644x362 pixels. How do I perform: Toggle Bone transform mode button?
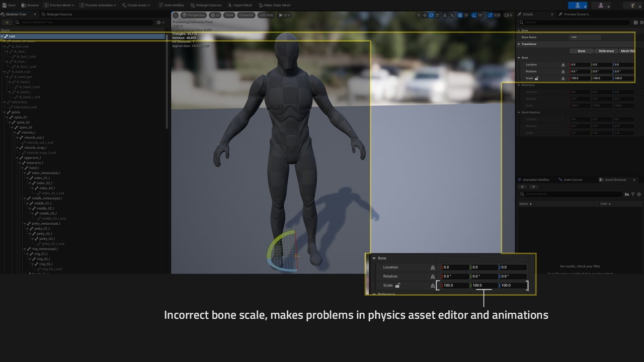(x=581, y=51)
